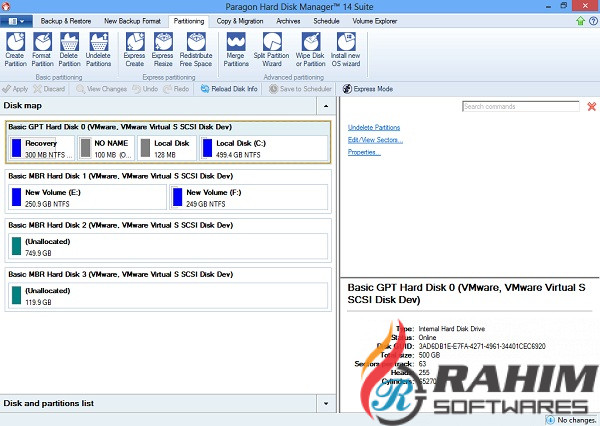Open the Delete Partition tool

point(69,49)
